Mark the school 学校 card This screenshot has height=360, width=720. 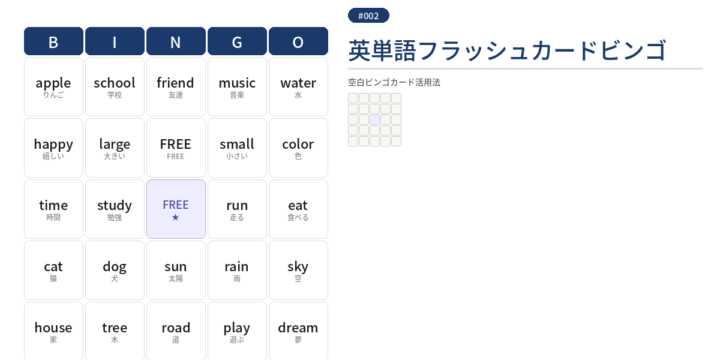(115, 87)
